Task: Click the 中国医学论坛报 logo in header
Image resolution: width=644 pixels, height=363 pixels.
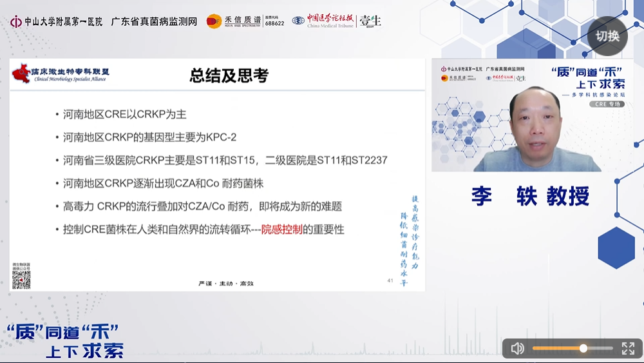Action: 323,21
